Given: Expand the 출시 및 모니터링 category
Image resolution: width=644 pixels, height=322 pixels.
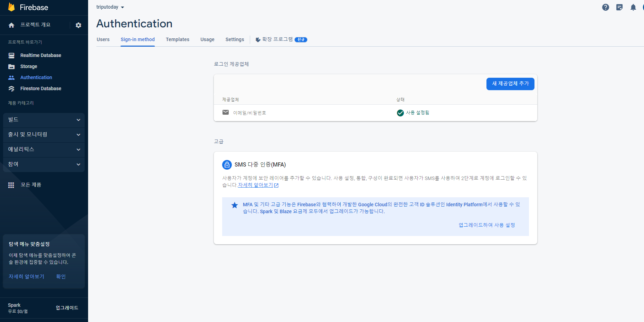Looking at the screenshot, I should pos(44,135).
